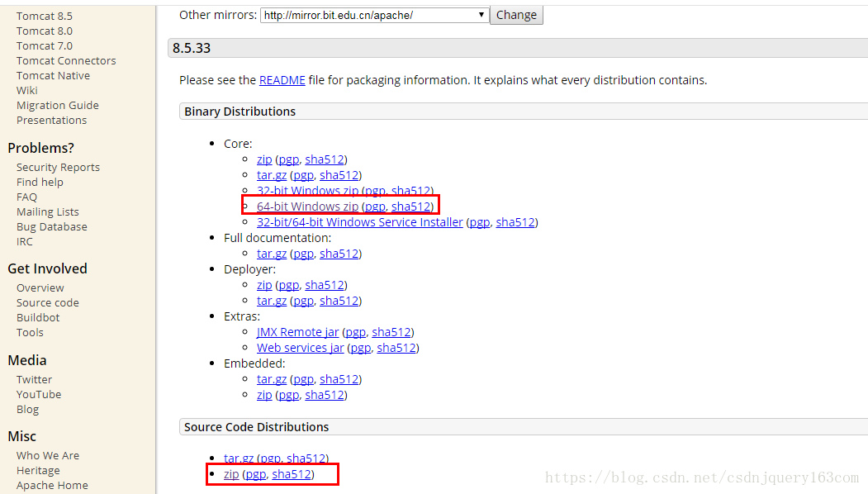Download Web services jar
This screenshot has height=494, width=868.
click(300, 348)
